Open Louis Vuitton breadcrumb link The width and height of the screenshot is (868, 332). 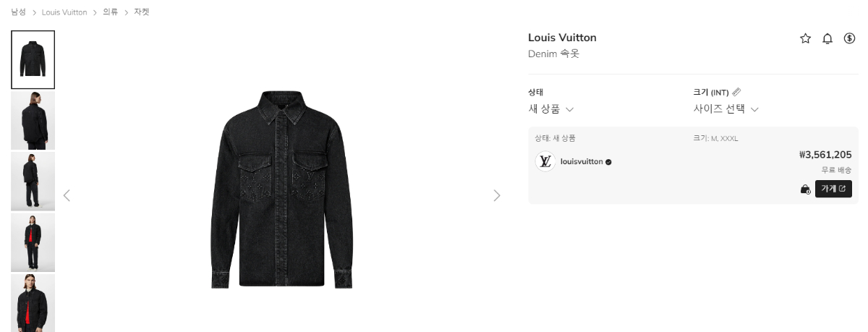click(x=64, y=12)
